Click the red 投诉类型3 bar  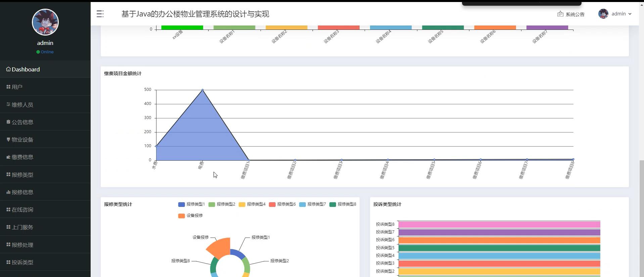tap(499, 264)
